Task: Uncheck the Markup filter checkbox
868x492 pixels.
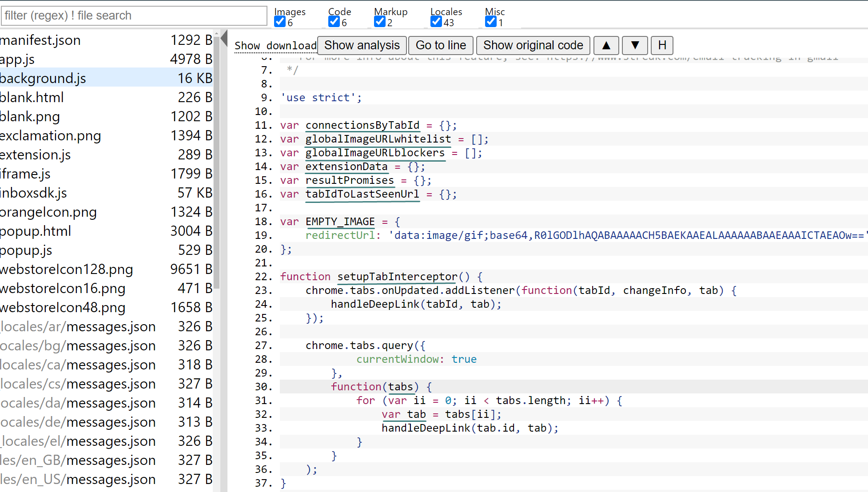Action: (x=379, y=21)
